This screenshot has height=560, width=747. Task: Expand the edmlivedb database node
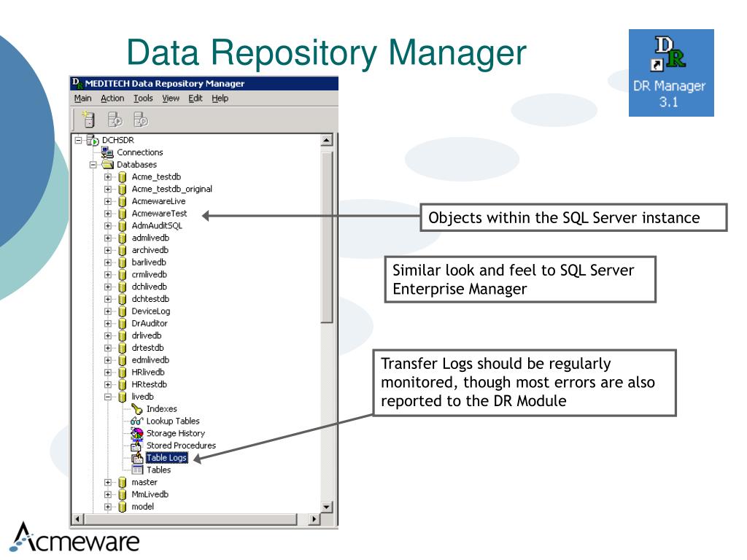(108, 360)
